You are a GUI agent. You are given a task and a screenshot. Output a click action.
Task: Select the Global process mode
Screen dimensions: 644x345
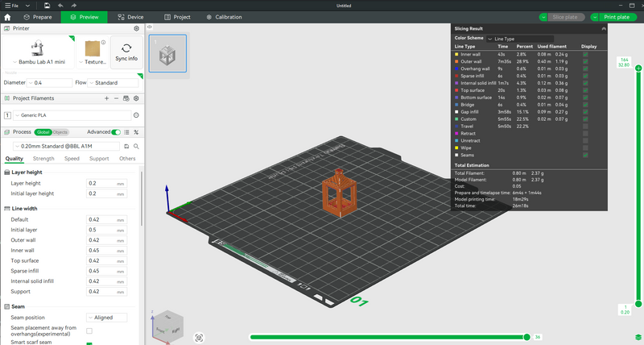tap(43, 132)
